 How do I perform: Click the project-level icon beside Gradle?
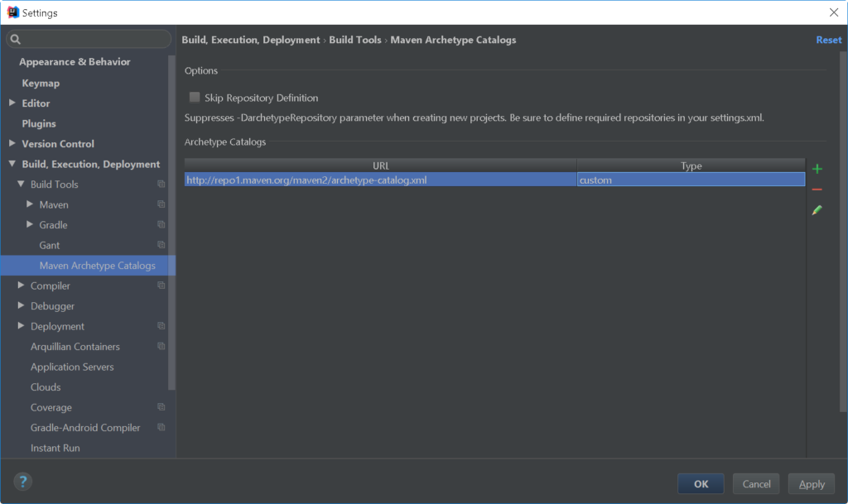(161, 225)
